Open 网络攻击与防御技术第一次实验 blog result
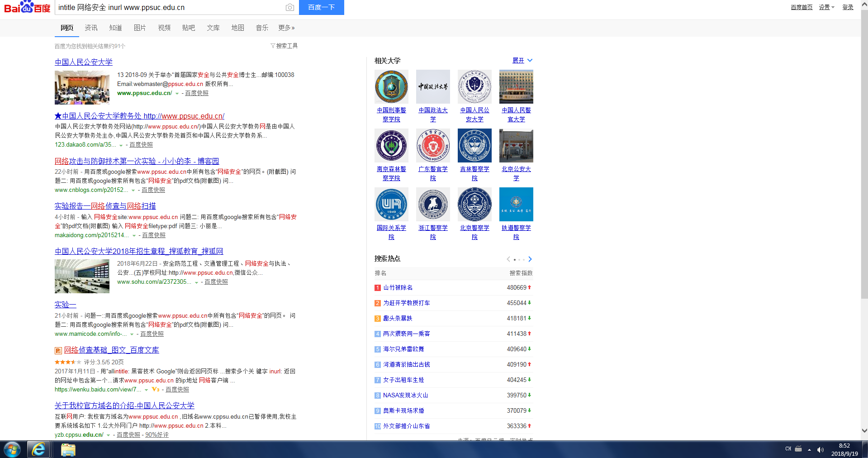This screenshot has width=868, height=458. pos(137,161)
